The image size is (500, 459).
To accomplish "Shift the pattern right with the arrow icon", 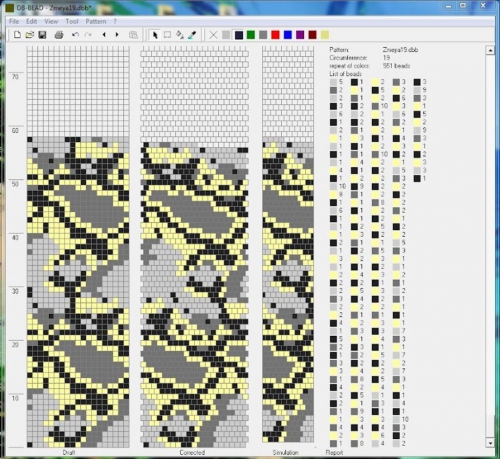I will pos(117,35).
